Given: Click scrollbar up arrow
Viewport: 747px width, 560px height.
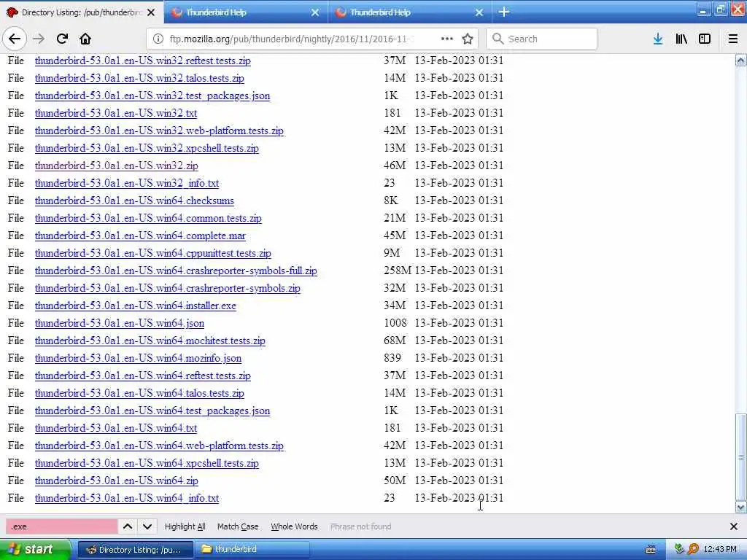Looking at the screenshot, I should pyautogui.click(x=741, y=60).
